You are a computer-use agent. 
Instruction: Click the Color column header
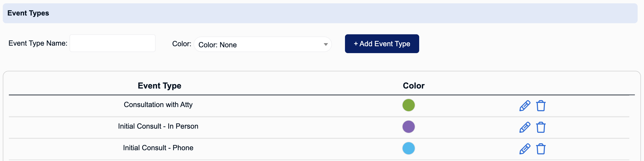coord(414,86)
